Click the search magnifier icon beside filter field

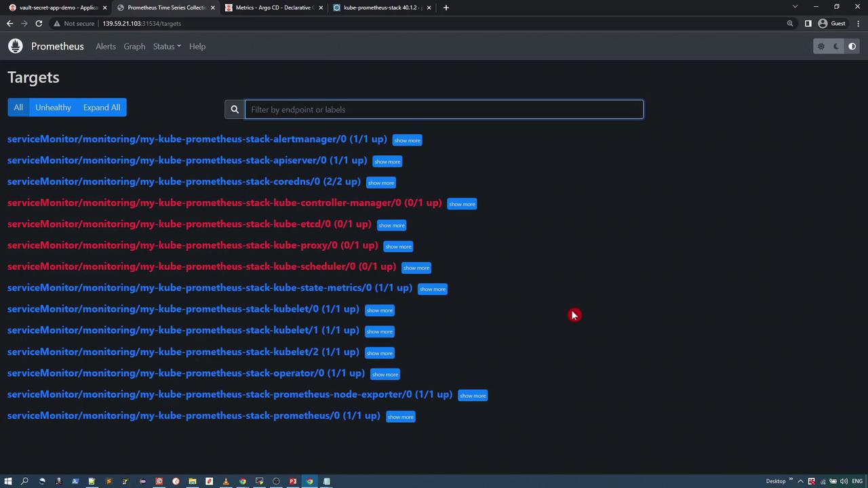(235, 109)
